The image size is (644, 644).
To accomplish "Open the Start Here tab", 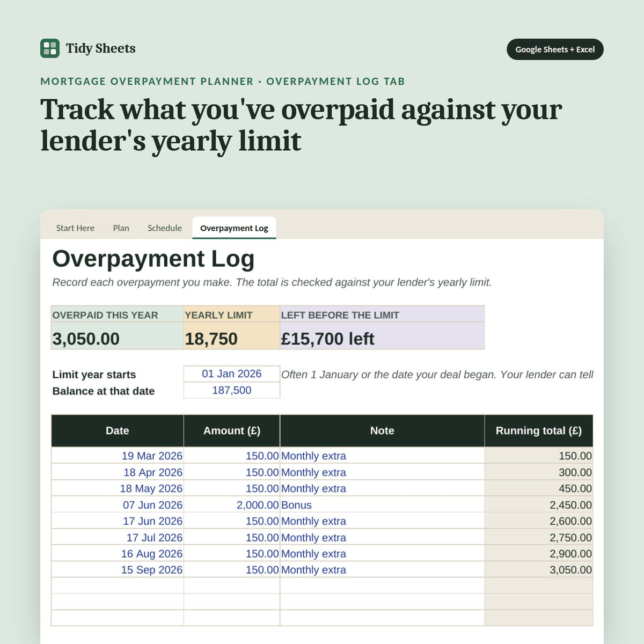I will pyautogui.click(x=75, y=228).
